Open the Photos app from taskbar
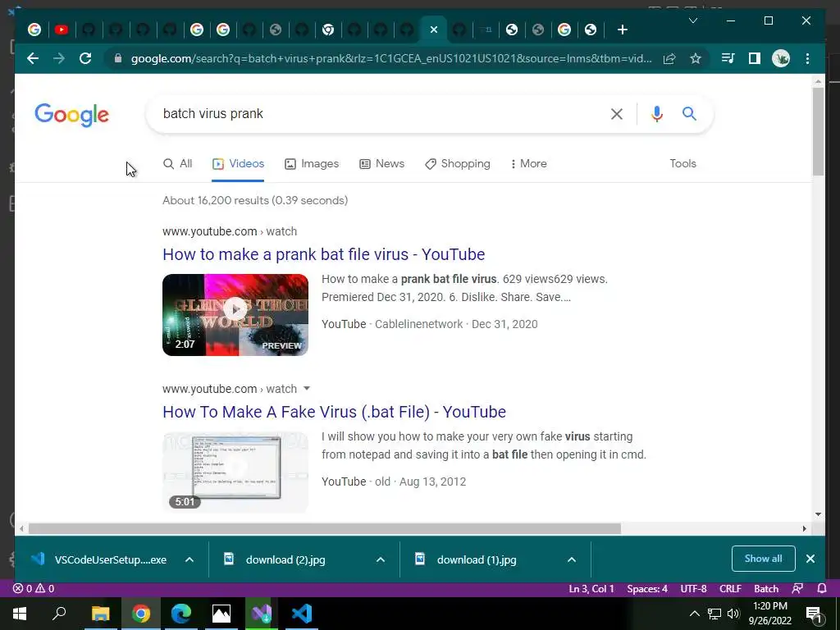Viewport: 840px width, 630px height. [x=221, y=614]
